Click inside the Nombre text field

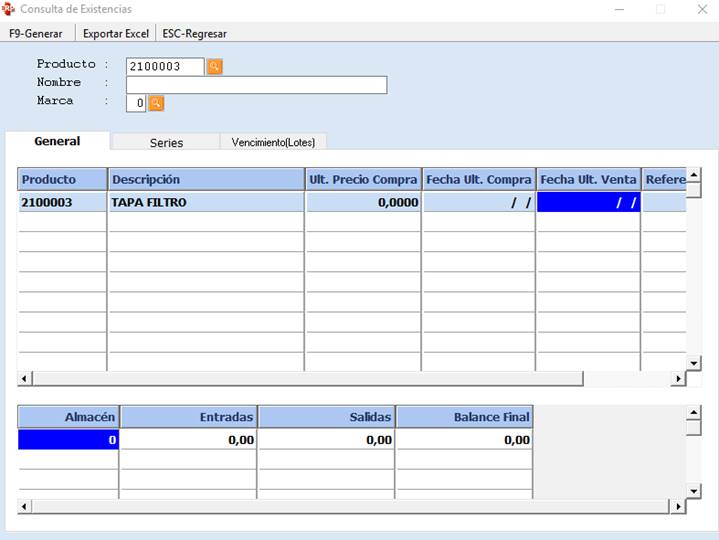pos(256,85)
